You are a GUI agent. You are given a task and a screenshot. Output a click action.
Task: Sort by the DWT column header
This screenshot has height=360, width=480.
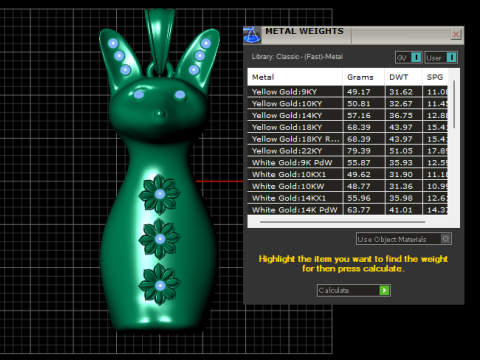click(403, 77)
